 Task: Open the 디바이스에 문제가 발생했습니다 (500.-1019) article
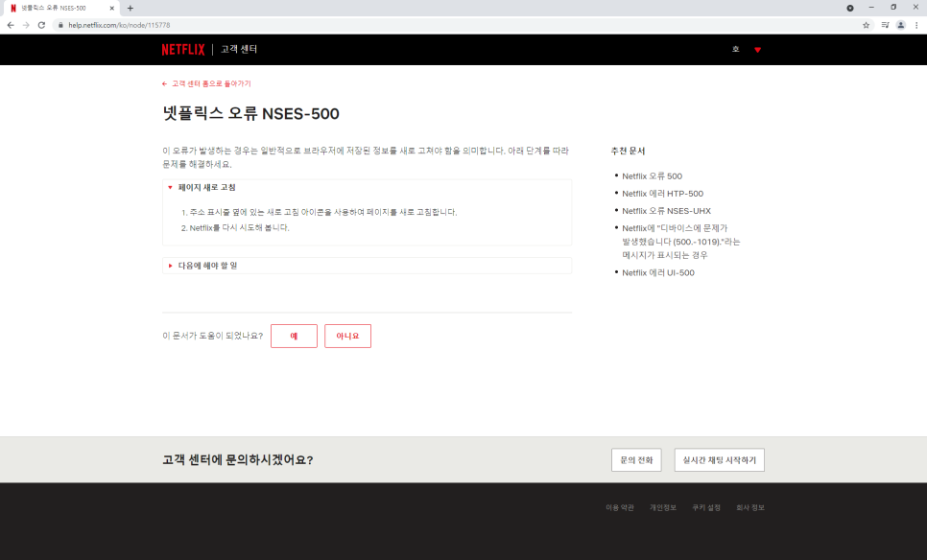pos(680,242)
